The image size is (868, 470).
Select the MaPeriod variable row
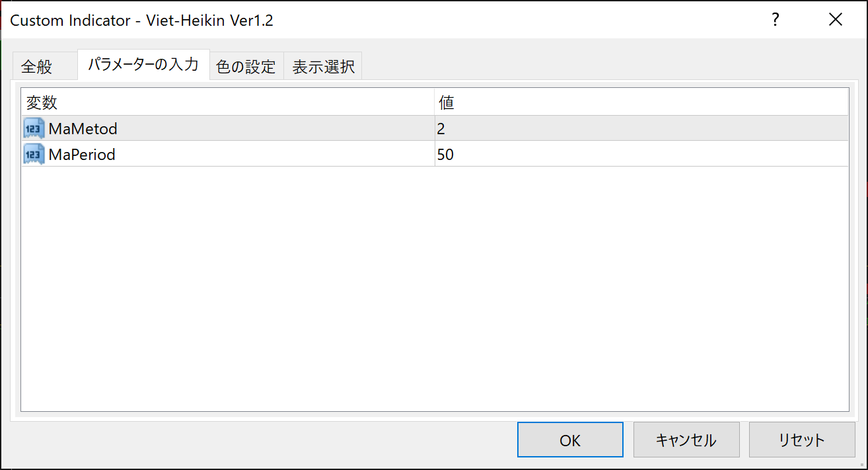click(x=83, y=155)
